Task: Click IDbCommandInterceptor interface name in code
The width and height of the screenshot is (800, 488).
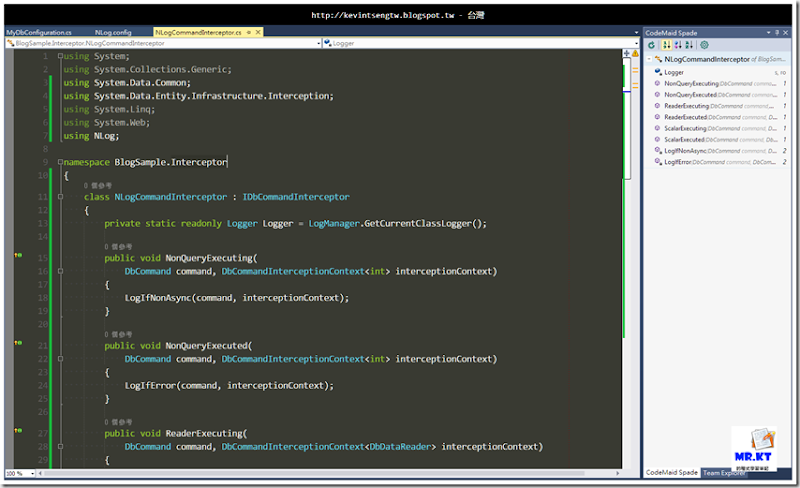Action: [296, 197]
